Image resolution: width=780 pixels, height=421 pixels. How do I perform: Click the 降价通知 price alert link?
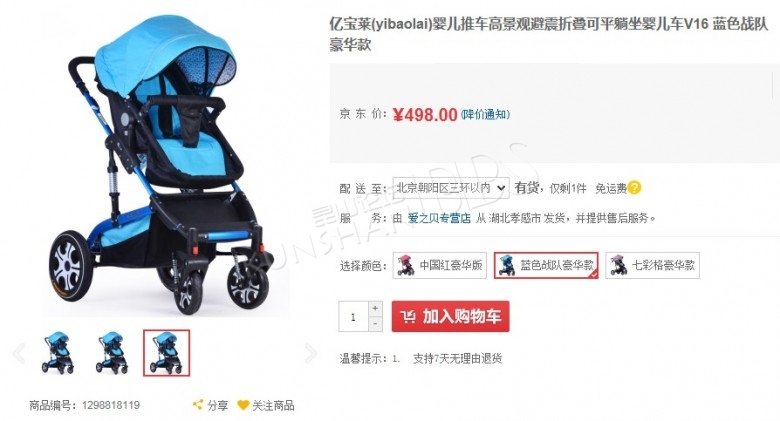pyautogui.click(x=486, y=114)
